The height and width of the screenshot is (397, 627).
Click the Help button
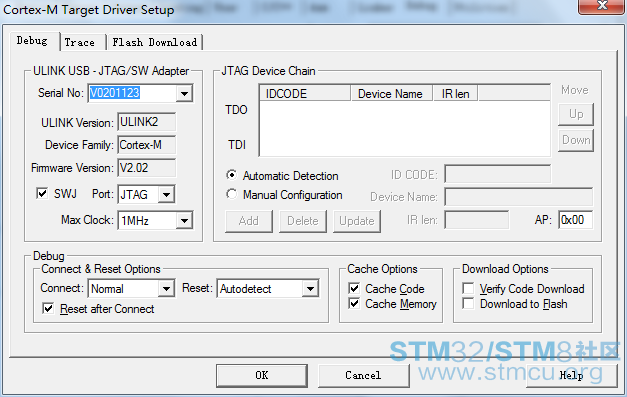point(572,375)
